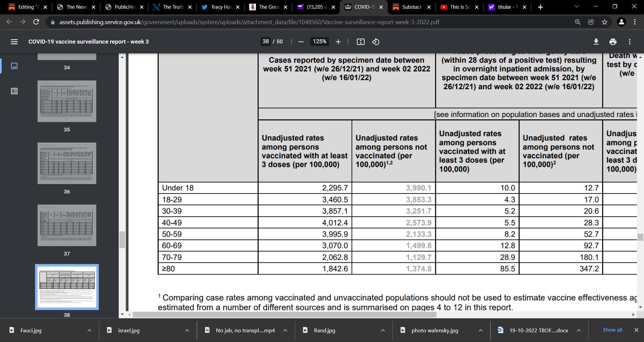644x342 pixels.
Task: Open the 19-10-2022 TBOF docx download
Action: [539, 330]
